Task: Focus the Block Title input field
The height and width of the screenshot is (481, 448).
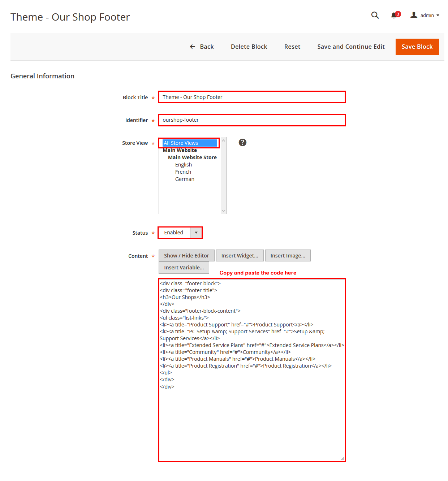Action: [x=252, y=97]
